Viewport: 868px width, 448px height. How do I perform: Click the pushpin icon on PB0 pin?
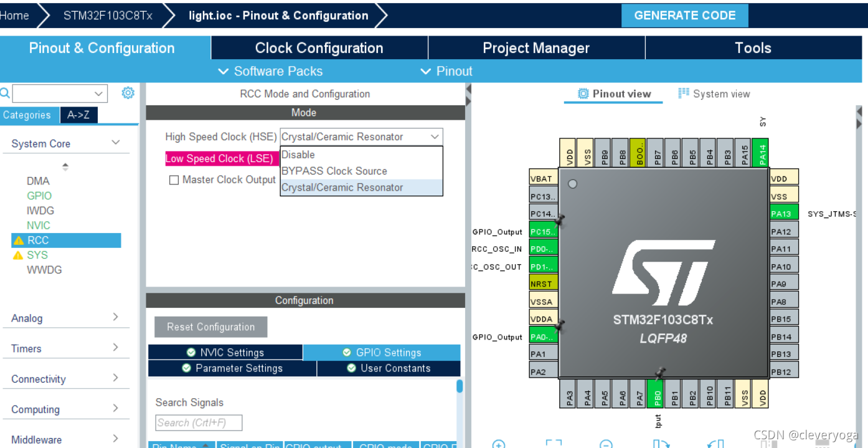pos(660,373)
